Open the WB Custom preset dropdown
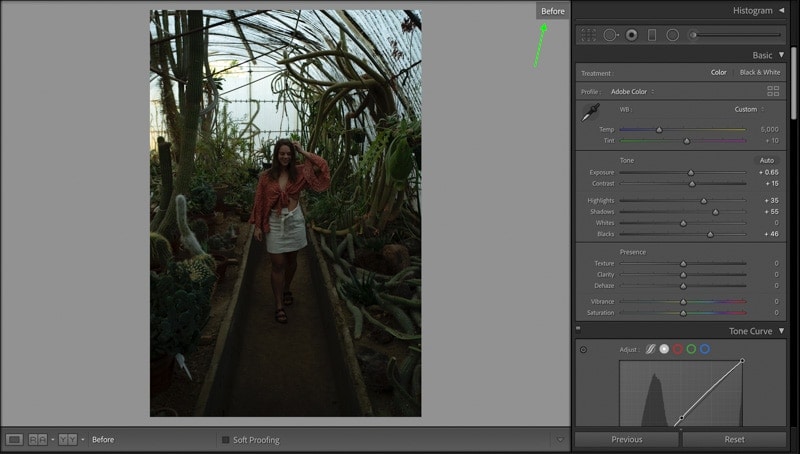 (749, 109)
